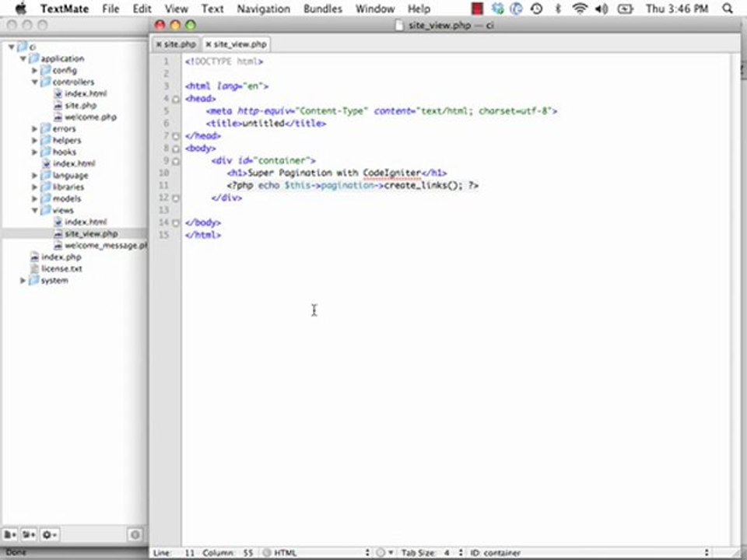Click the Bluetooth menu bar icon
Screen dimensions: 747x560
pyautogui.click(x=558, y=9)
